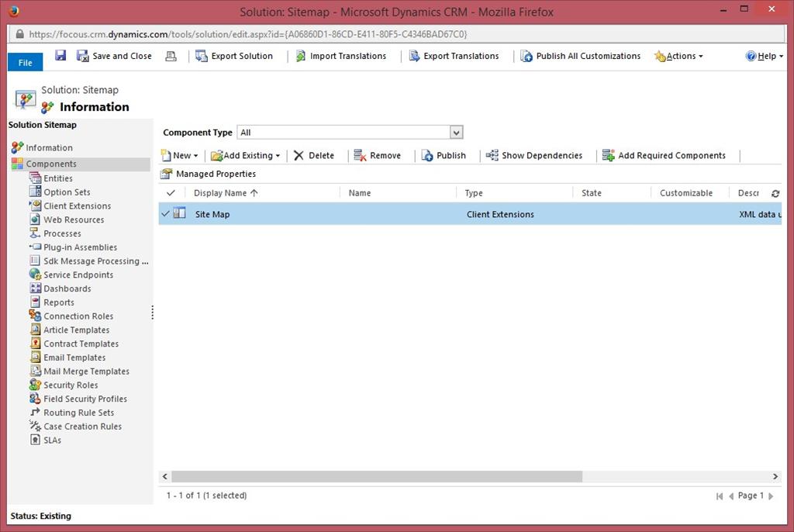Viewport: 794px width, 532px height.
Task: Click Save and Close button
Action: point(114,56)
